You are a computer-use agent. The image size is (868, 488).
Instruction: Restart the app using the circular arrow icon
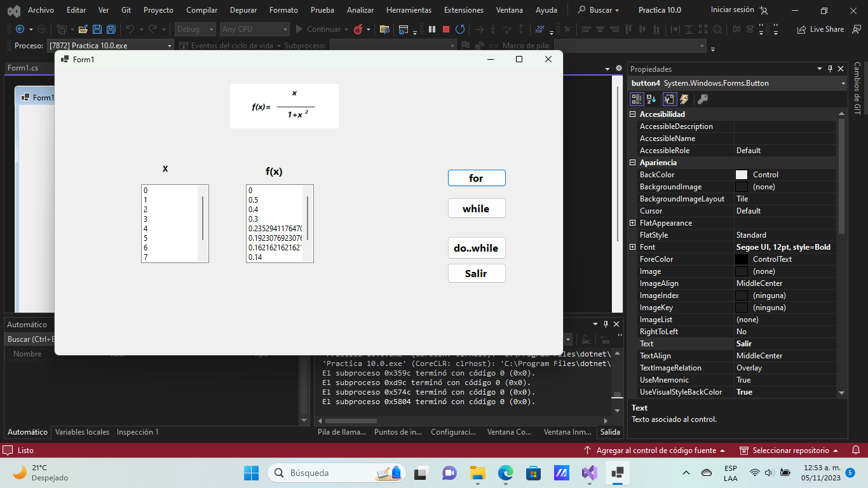pos(461,29)
